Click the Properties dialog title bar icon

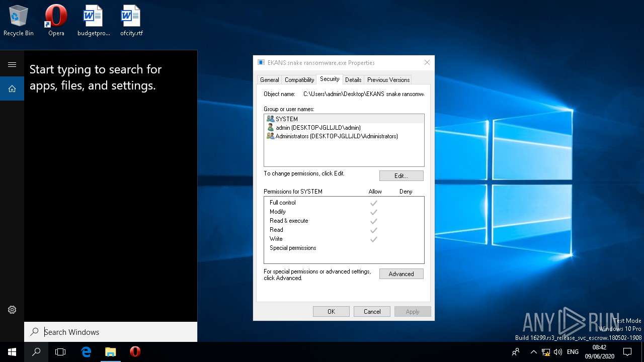261,63
